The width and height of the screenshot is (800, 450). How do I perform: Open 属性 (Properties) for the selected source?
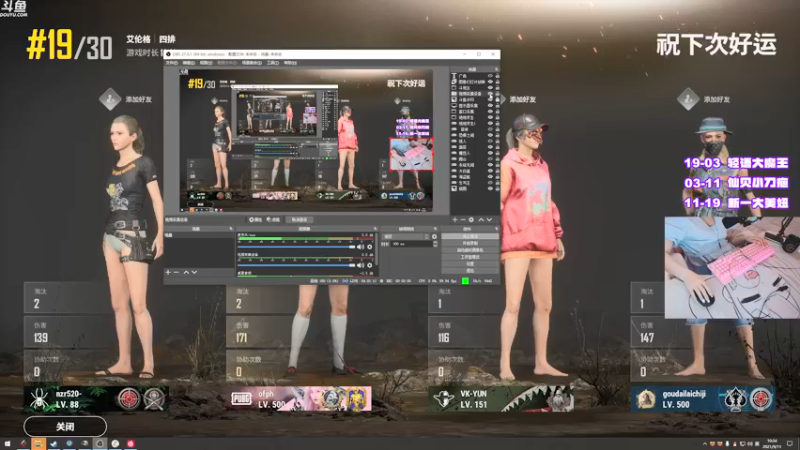[256, 220]
